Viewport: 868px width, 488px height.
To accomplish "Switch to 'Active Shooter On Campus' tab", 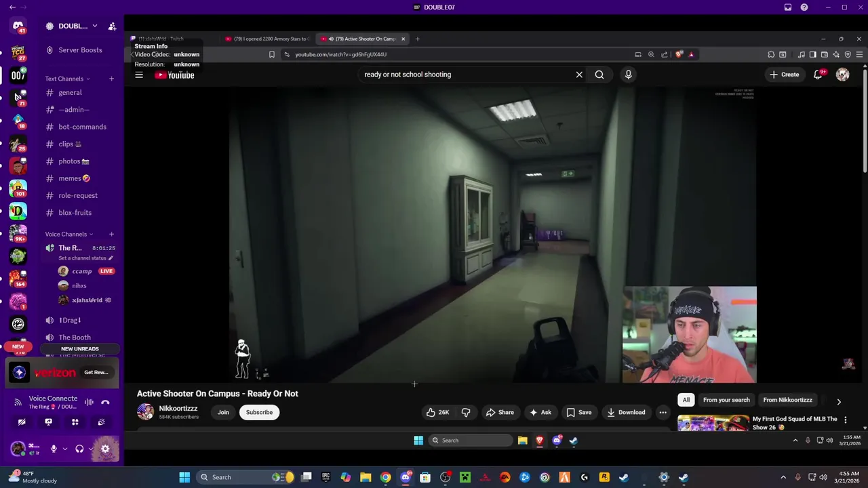I will click(361, 39).
